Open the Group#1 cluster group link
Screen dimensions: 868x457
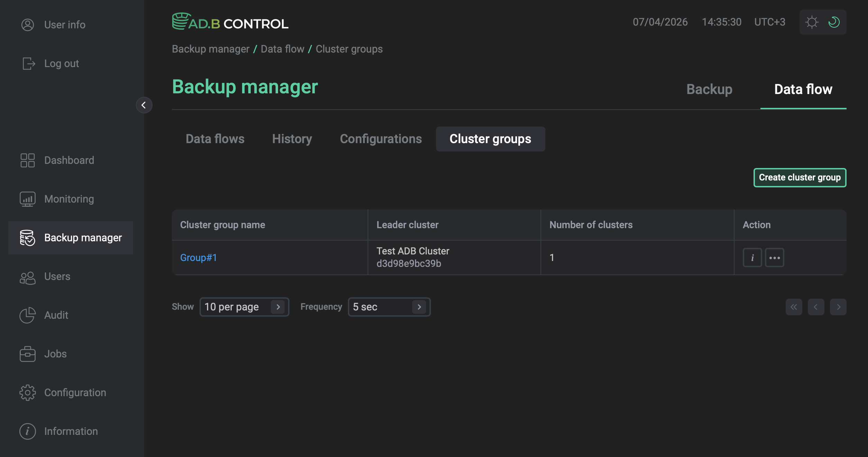click(198, 257)
